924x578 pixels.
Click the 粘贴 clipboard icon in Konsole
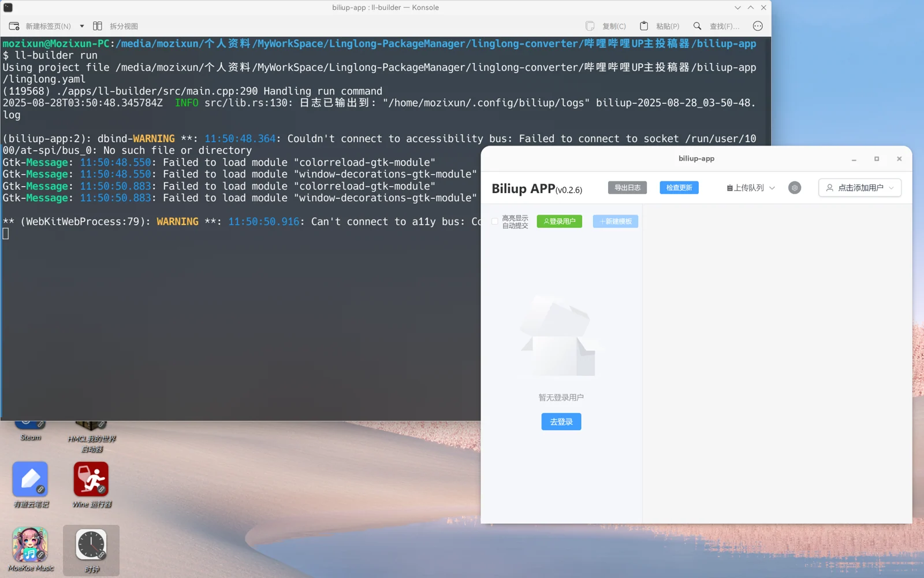[644, 26]
